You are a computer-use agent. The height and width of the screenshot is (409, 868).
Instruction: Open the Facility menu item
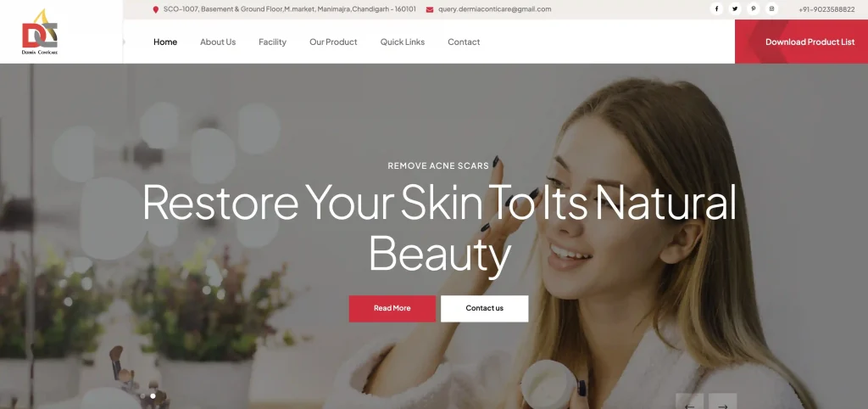[272, 42]
